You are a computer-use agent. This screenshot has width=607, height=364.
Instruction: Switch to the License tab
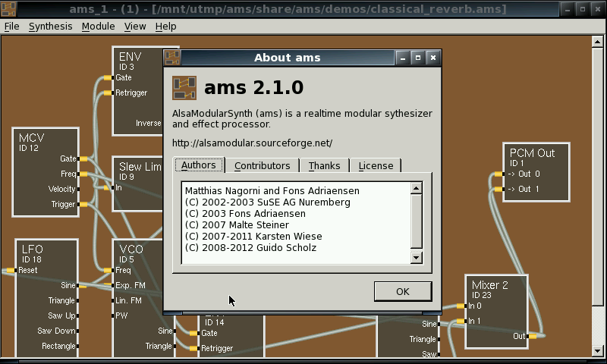click(x=376, y=165)
